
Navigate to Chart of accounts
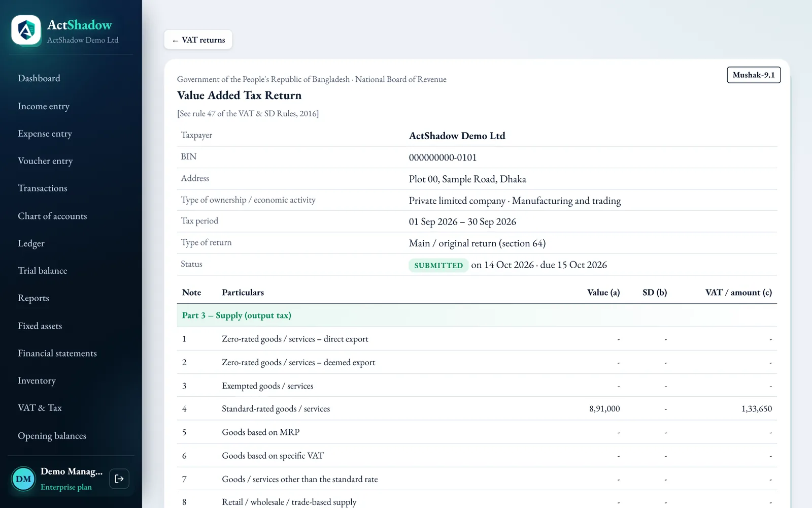(52, 216)
